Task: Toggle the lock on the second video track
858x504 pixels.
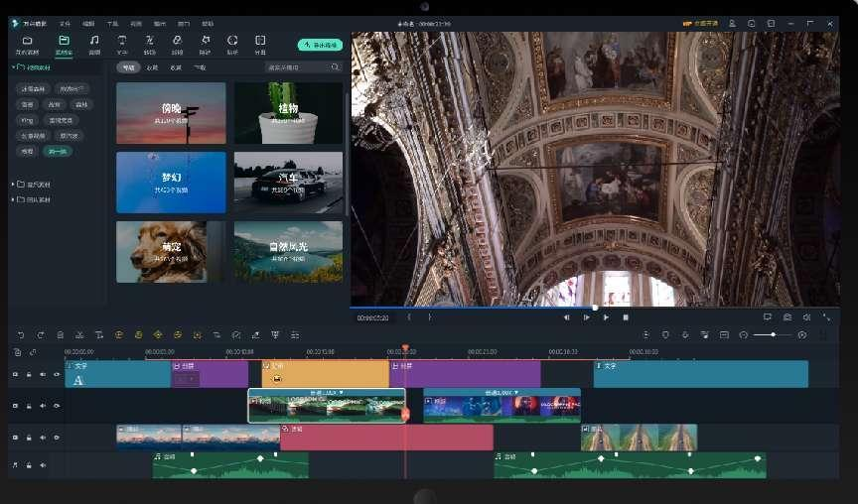Action: pyautogui.click(x=29, y=406)
